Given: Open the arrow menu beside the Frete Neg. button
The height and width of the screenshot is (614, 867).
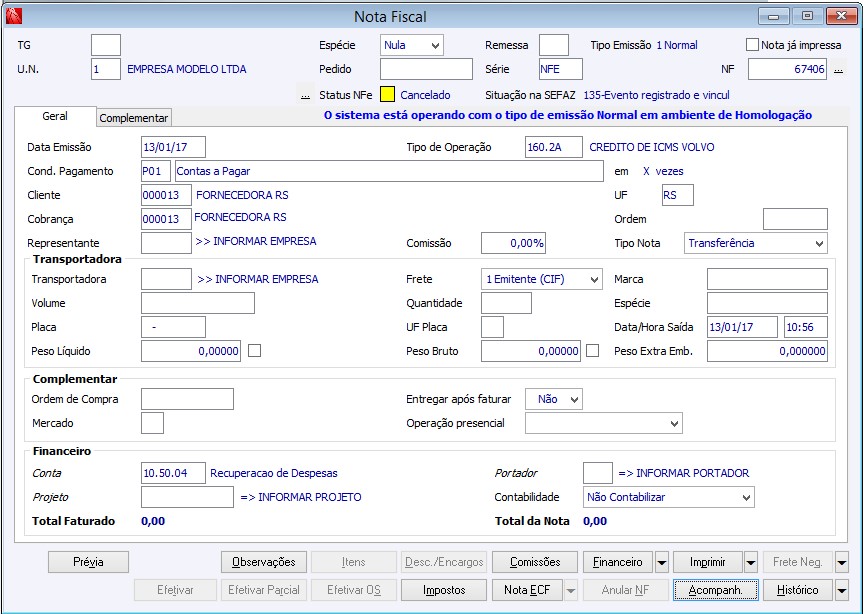Looking at the screenshot, I should pyautogui.click(x=841, y=562).
